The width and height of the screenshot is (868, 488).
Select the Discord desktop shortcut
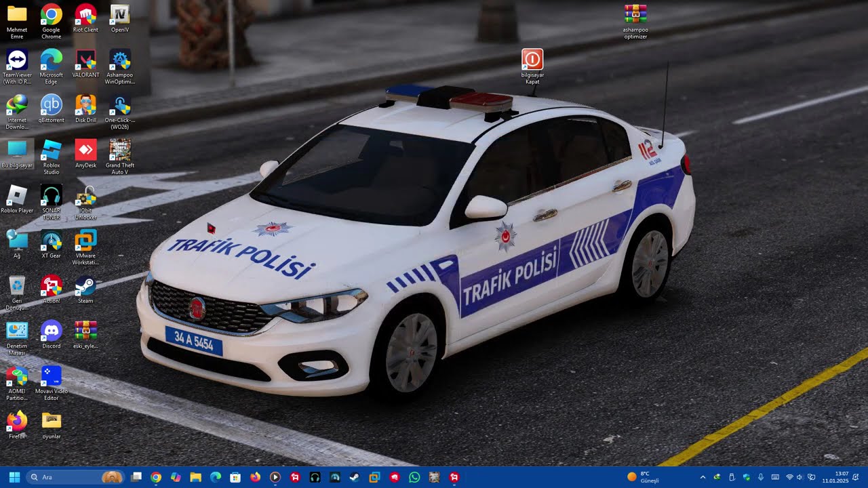pos(52,335)
